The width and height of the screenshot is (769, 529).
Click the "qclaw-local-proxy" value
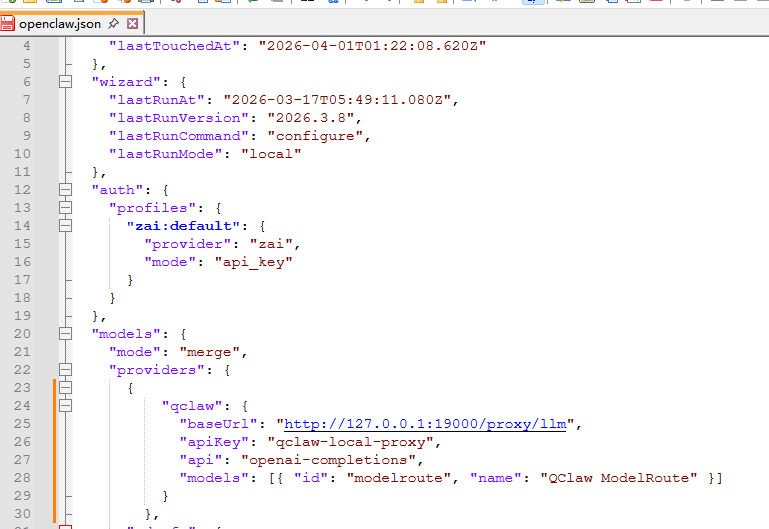(x=350, y=442)
